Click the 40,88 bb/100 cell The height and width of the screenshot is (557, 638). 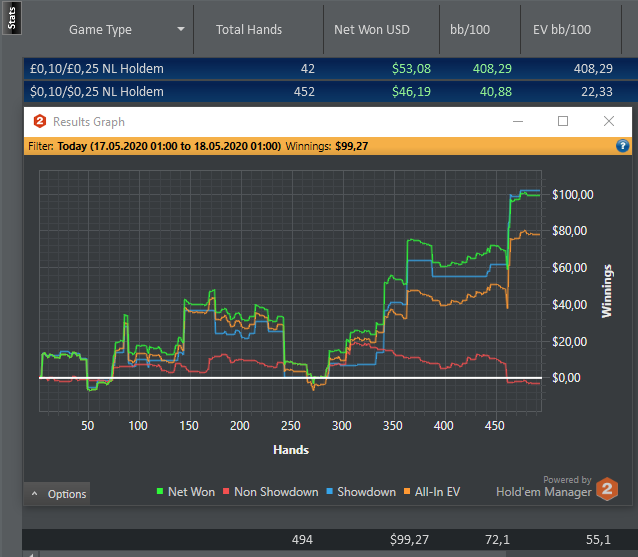496,92
